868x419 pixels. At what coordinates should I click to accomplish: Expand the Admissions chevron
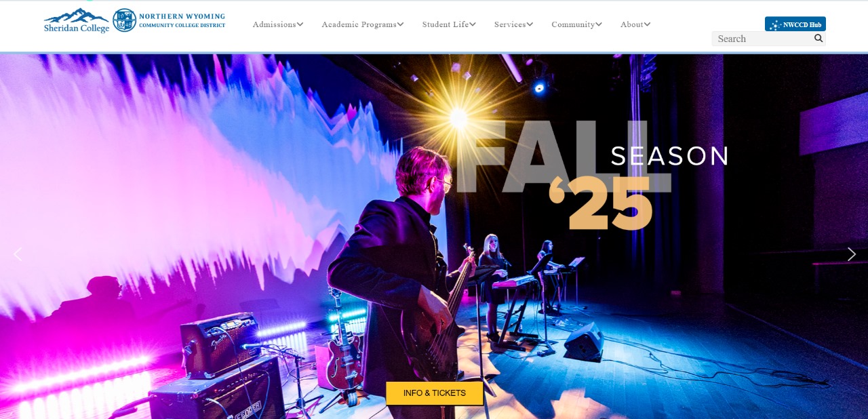point(300,24)
